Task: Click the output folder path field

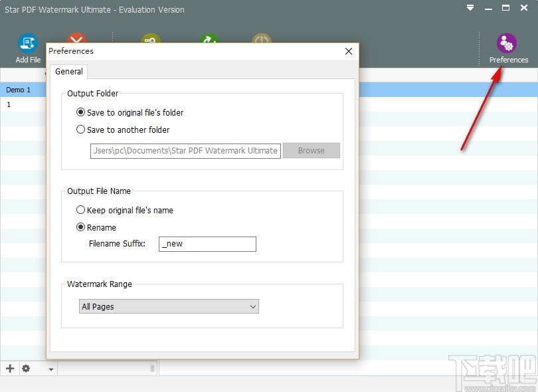Action: 185,151
